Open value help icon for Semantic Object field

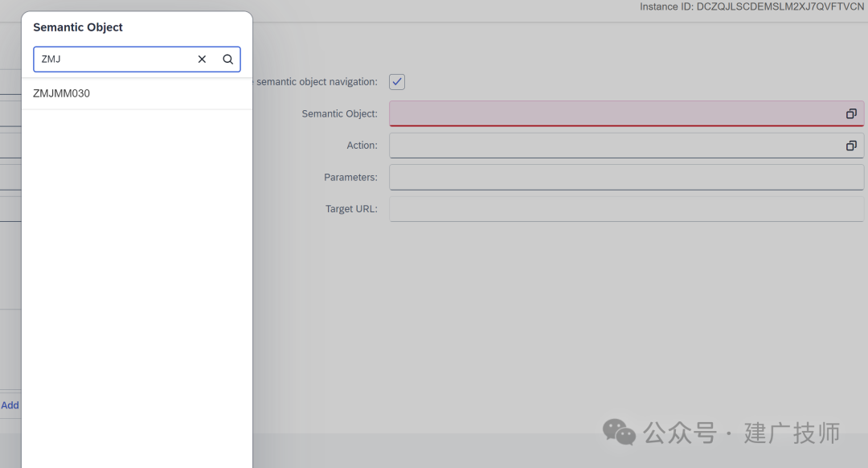pos(851,113)
